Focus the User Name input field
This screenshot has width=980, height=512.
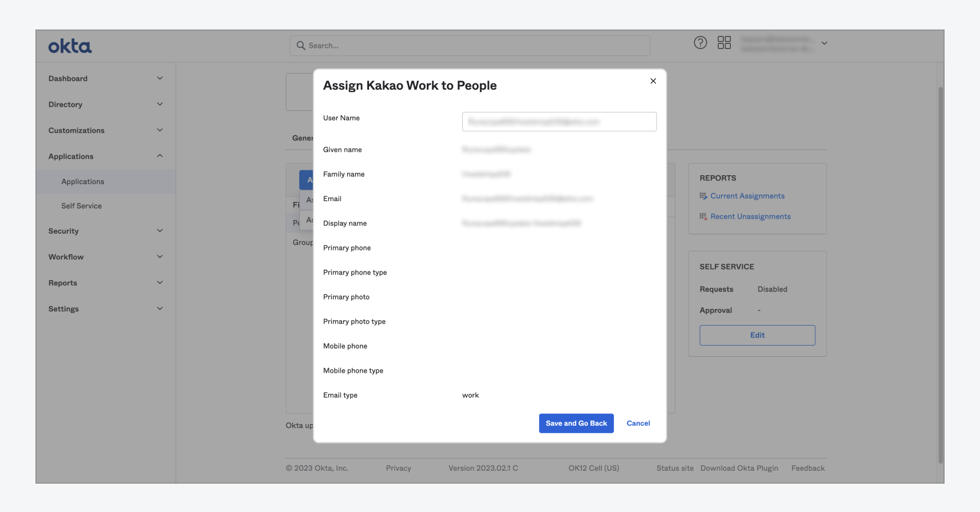pos(559,122)
